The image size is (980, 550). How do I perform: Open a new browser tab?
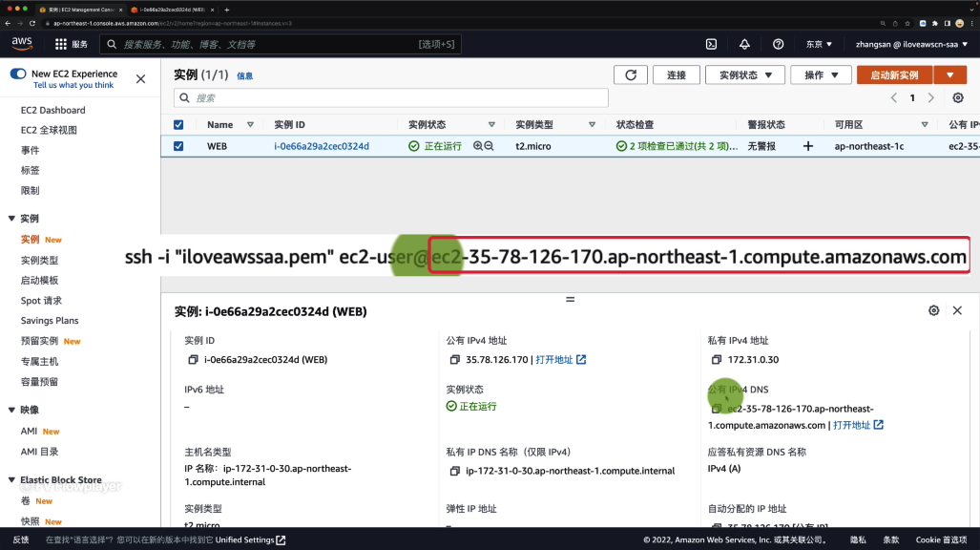point(227,10)
